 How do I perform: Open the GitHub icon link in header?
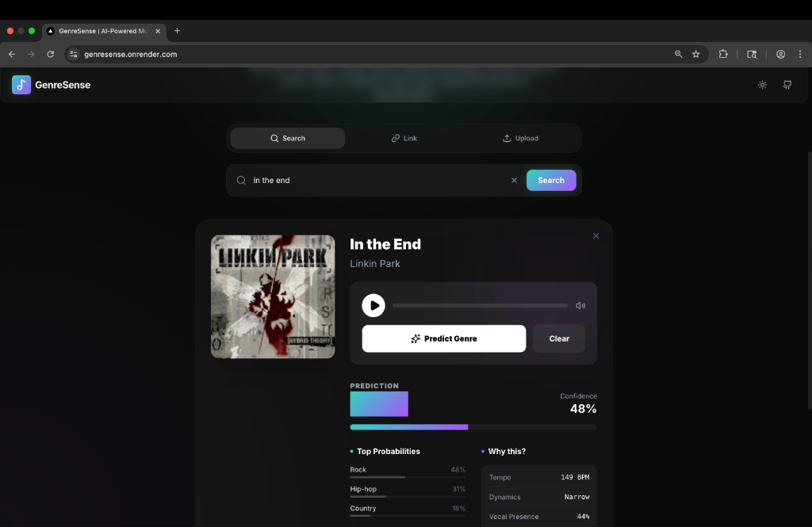point(787,85)
